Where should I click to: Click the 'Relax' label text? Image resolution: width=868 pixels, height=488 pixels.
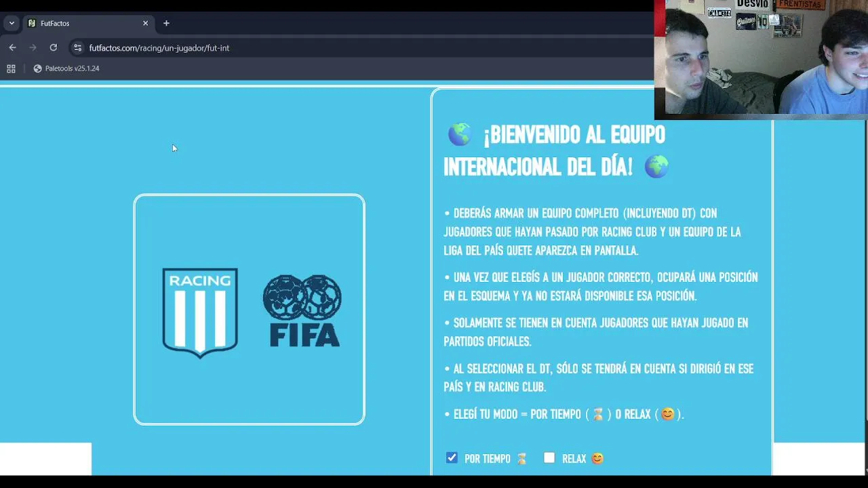[574, 459]
